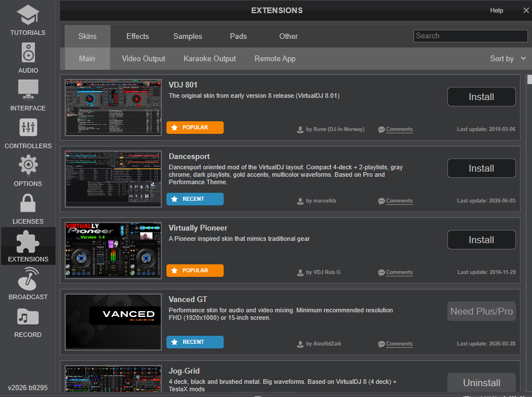Open the Tutorials section icon
Viewport: 532px width, 397px height.
coord(28,15)
